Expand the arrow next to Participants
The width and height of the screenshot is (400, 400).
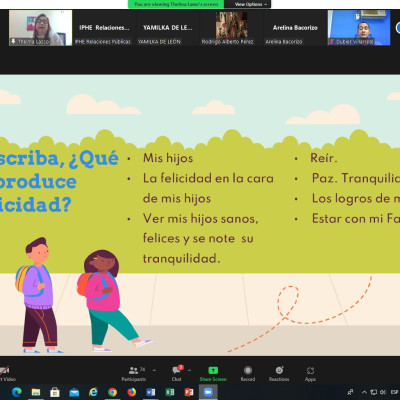pyautogui.click(x=154, y=370)
